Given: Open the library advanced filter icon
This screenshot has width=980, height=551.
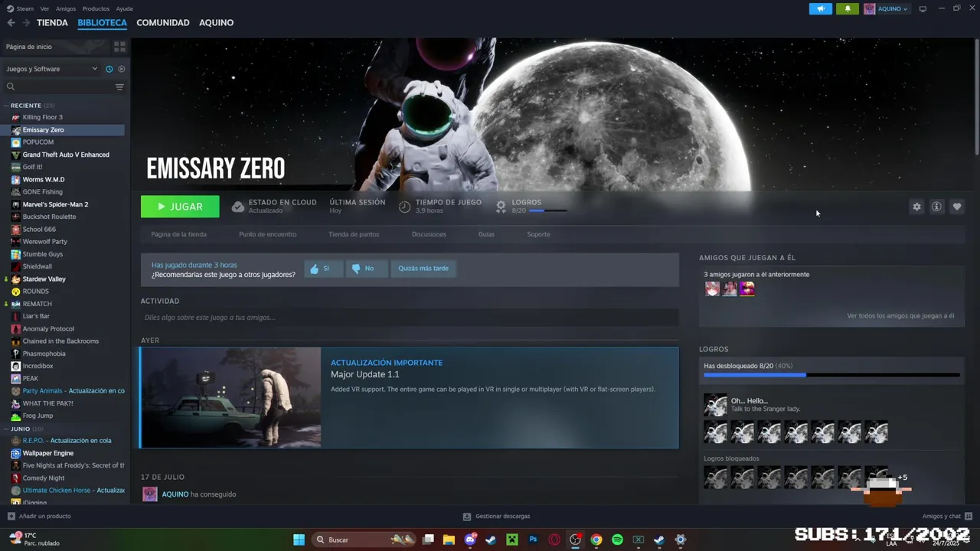Looking at the screenshot, I should (119, 86).
